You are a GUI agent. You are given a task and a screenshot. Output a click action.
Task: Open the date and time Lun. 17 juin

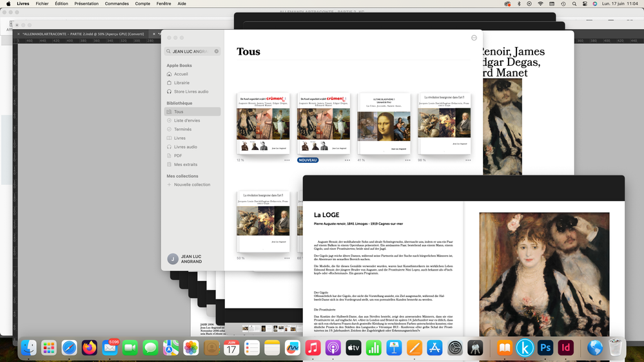pyautogui.click(x=620, y=4)
